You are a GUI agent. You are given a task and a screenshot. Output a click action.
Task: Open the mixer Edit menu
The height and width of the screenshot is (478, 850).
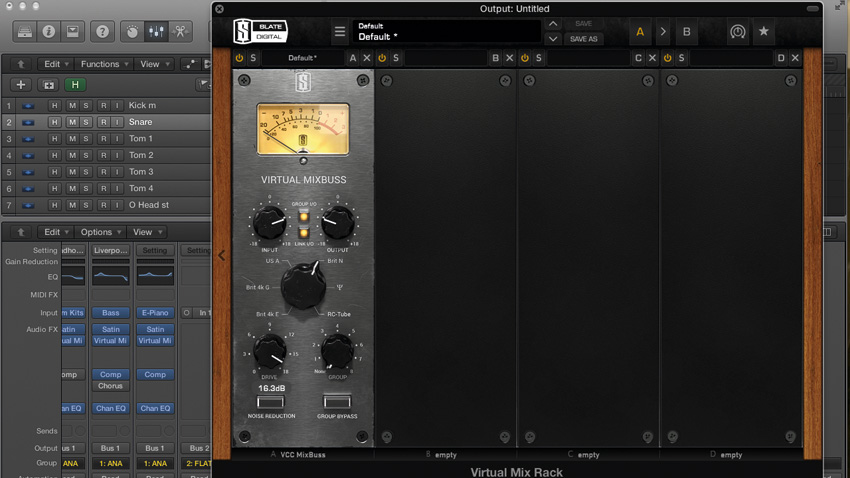[x=56, y=232]
